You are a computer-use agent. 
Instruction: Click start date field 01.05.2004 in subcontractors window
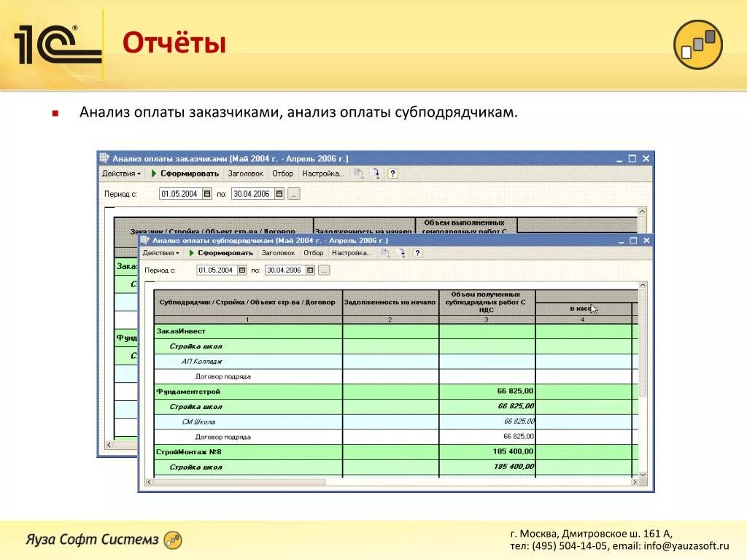coord(217,270)
